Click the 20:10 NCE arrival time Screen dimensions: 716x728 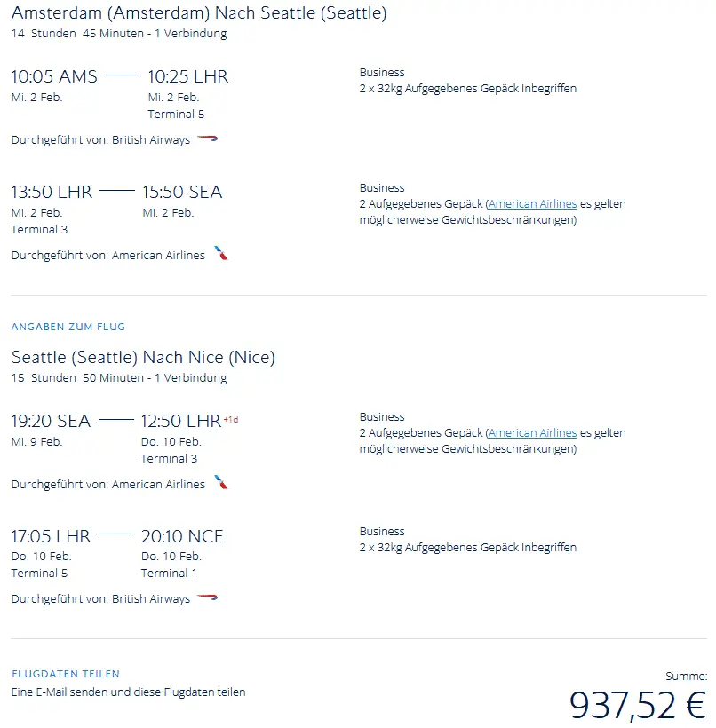point(182,536)
